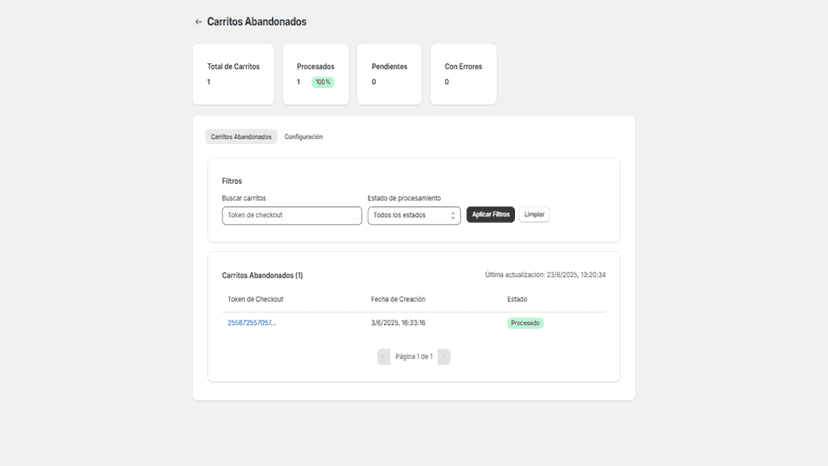Click the Carritos Abandonados (1) list heading
This screenshot has height=466, width=828.
coord(262,275)
